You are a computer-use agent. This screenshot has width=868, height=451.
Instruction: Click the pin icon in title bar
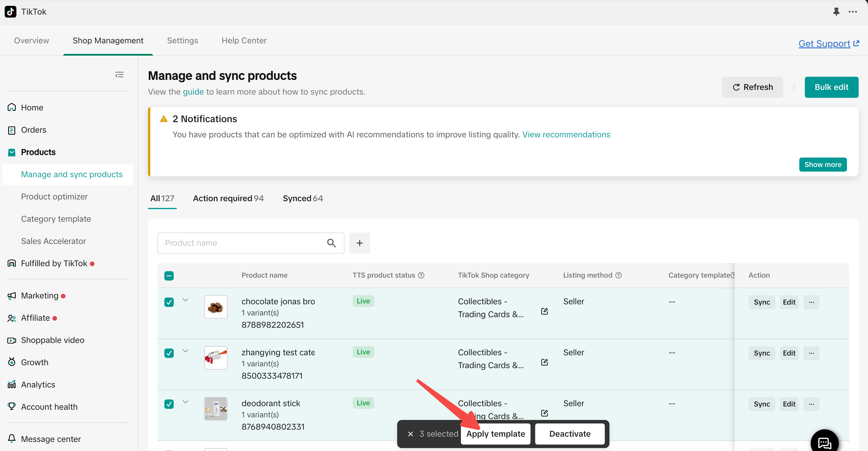pos(836,12)
